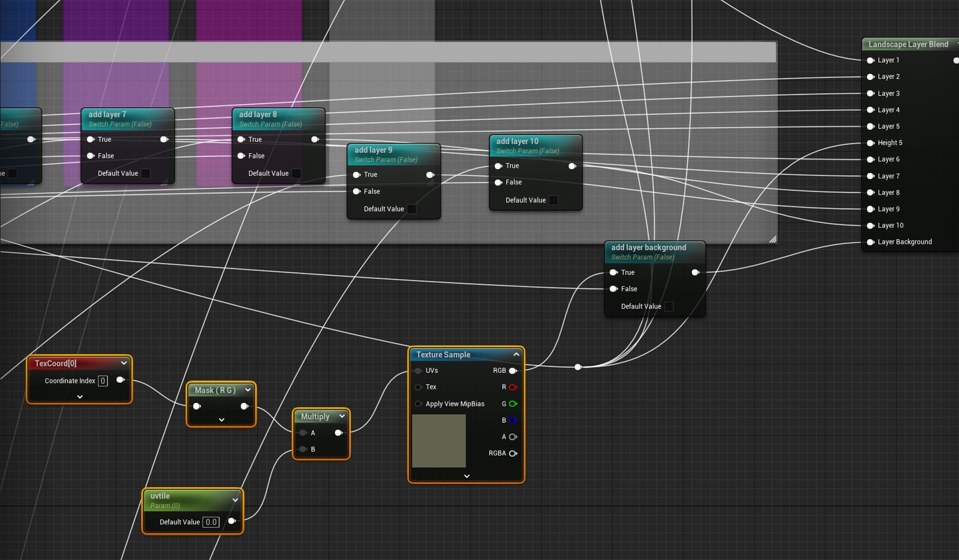Click the Layer 9 input pin
This screenshot has height=560, width=959.
[870, 209]
